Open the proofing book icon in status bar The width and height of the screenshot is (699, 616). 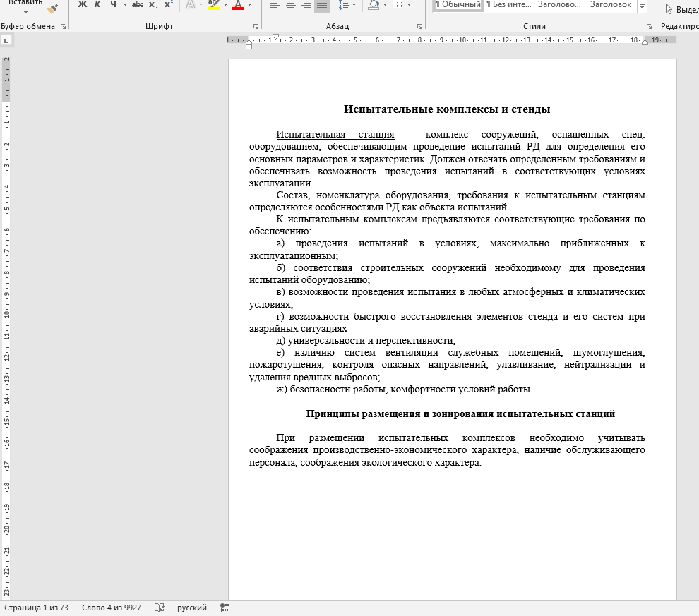click(160, 608)
